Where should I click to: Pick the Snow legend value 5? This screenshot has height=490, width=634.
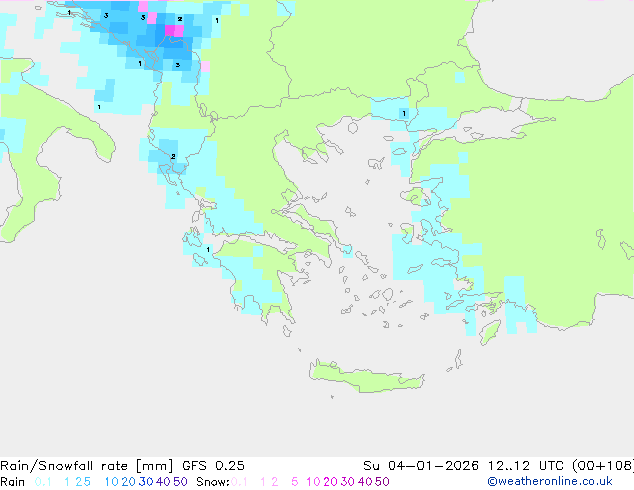click(295, 482)
